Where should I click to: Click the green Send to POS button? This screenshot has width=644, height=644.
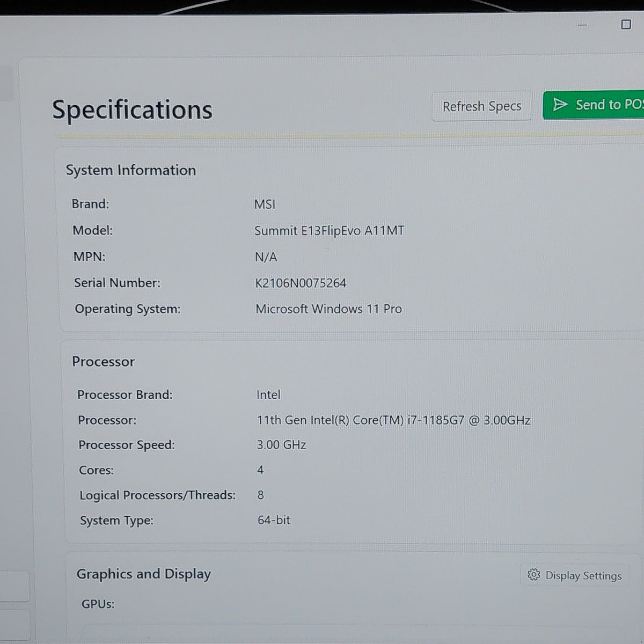(x=594, y=105)
